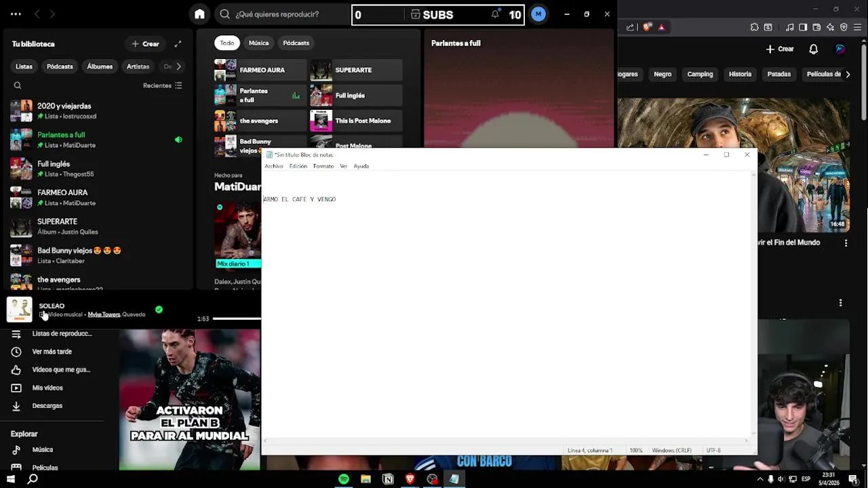Select the Todo filter chip in Spotify
The width and height of the screenshot is (868, 488).
point(226,43)
